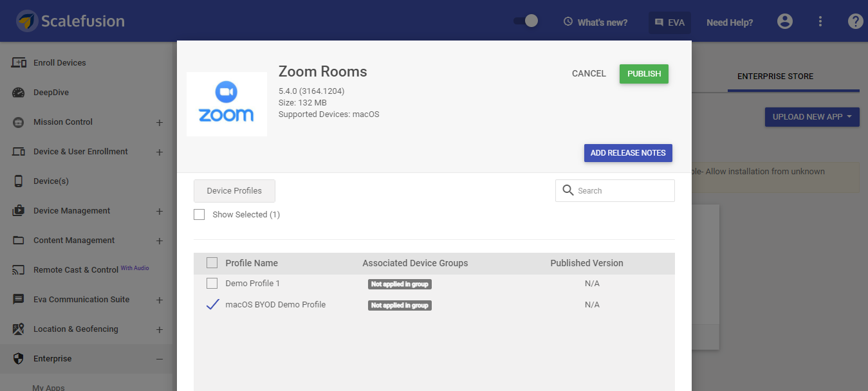Click Demo Profile 1 Not applied badge
This screenshot has width=868, height=391.
(x=400, y=284)
